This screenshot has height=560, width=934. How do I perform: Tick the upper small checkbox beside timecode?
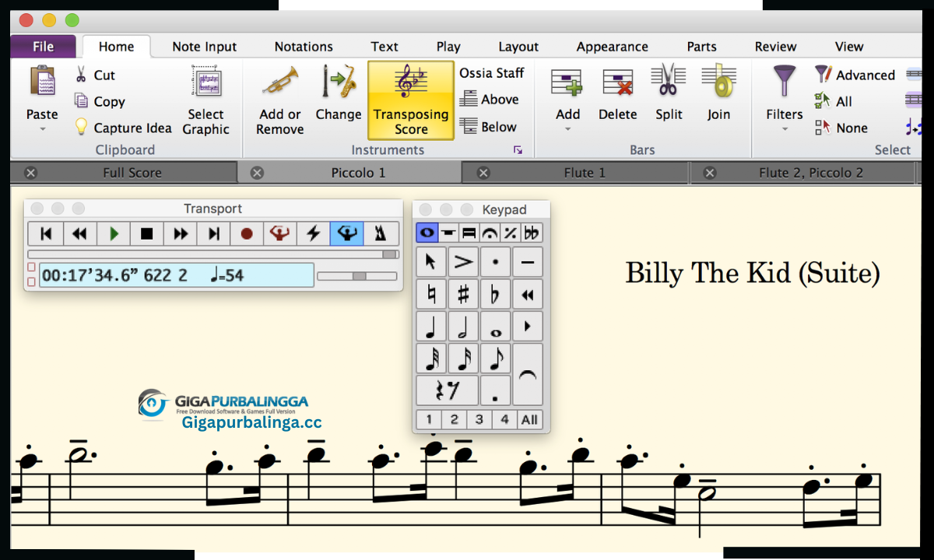pos(31,268)
